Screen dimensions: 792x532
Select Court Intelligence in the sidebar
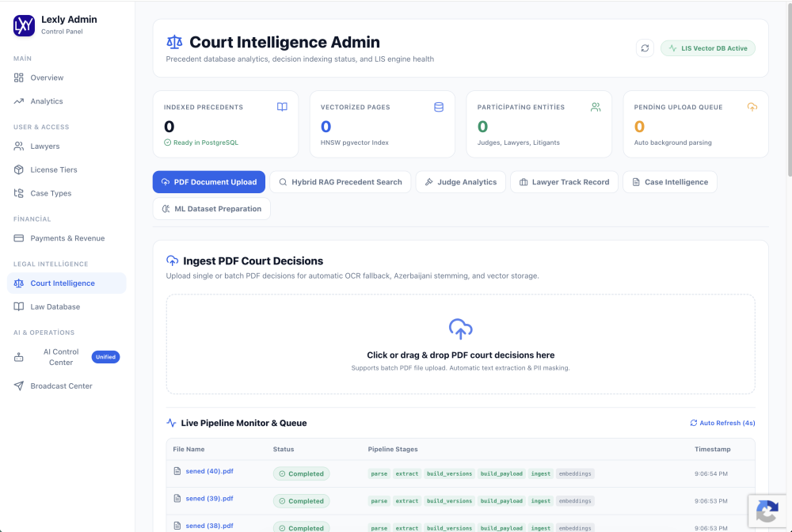pyautogui.click(x=67, y=283)
